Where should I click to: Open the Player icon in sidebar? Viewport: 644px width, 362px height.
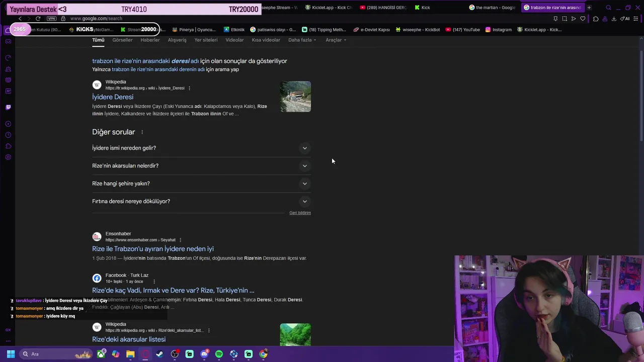(8, 124)
